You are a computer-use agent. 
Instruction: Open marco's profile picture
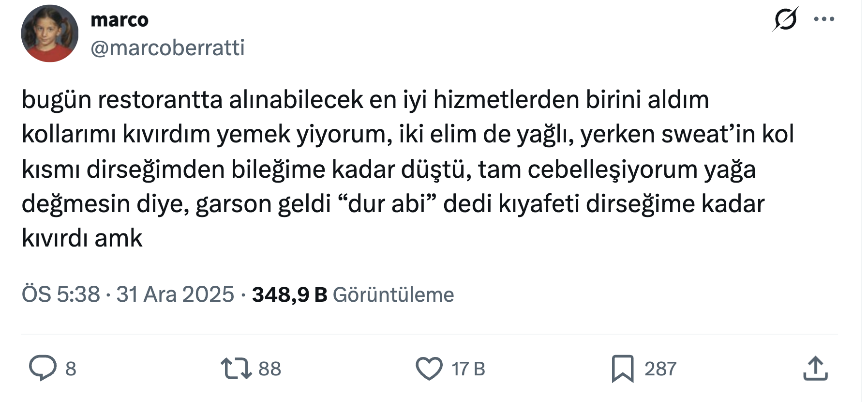(50, 33)
